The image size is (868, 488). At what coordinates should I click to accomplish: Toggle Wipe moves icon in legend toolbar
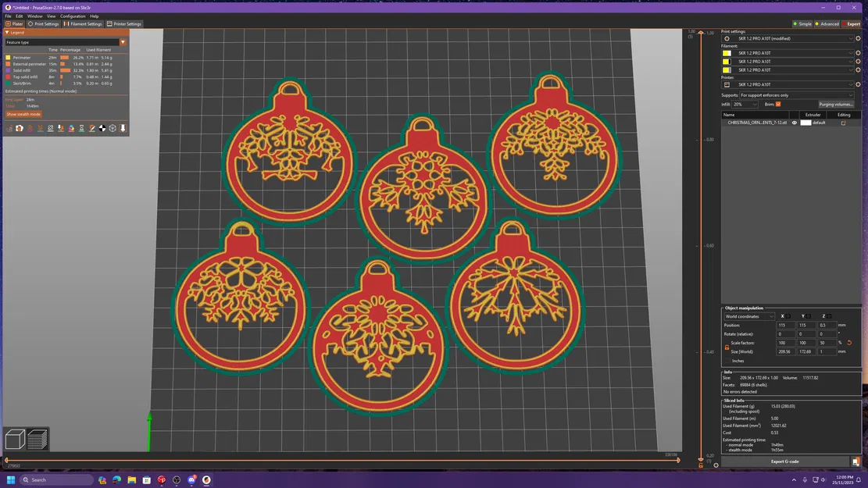point(20,128)
